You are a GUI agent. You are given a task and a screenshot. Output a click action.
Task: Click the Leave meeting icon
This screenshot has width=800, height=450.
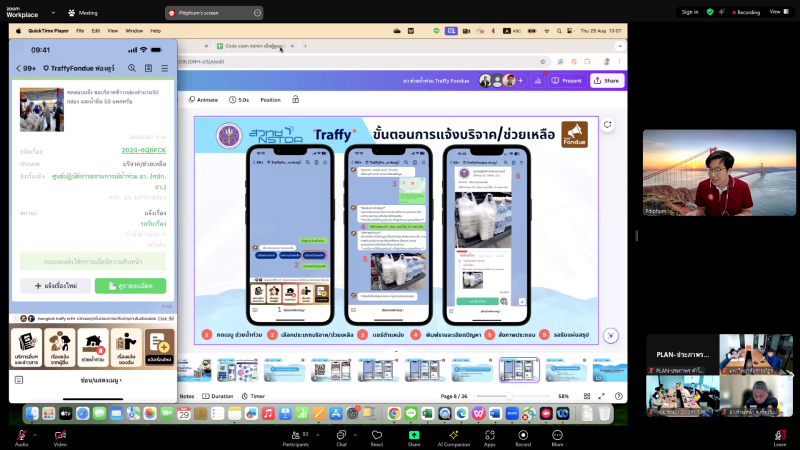(x=780, y=433)
